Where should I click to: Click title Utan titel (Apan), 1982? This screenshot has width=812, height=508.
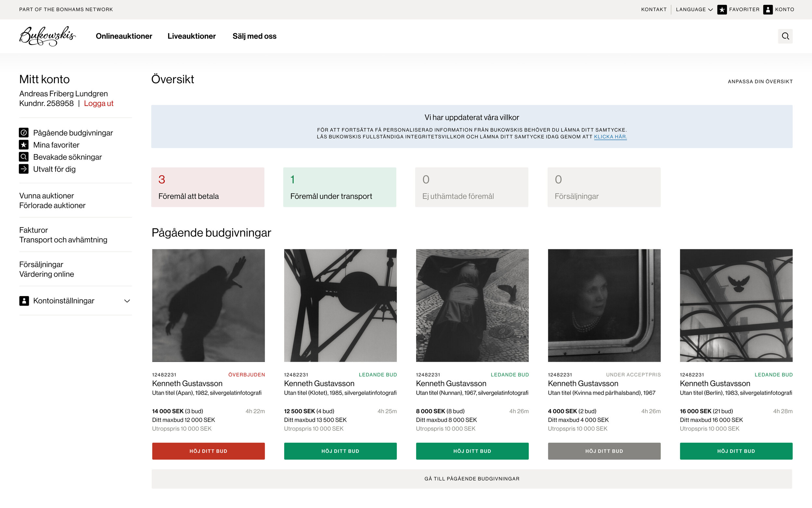click(x=207, y=393)
